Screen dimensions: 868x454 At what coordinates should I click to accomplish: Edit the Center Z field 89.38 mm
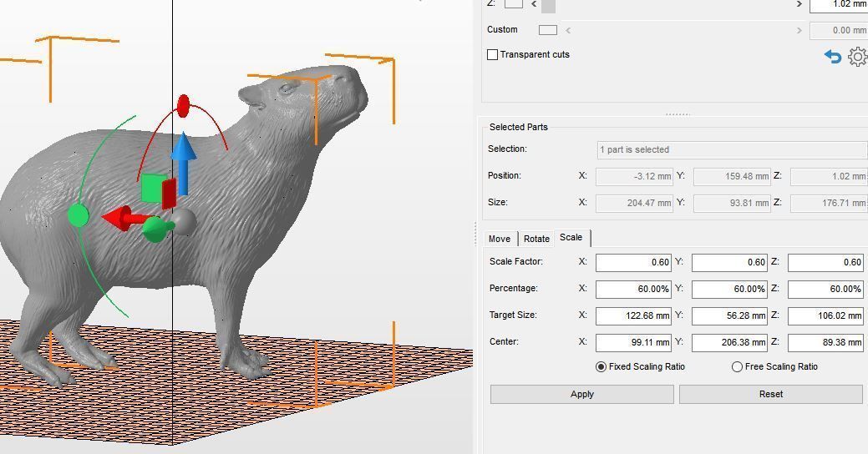[x=825, y=342]
